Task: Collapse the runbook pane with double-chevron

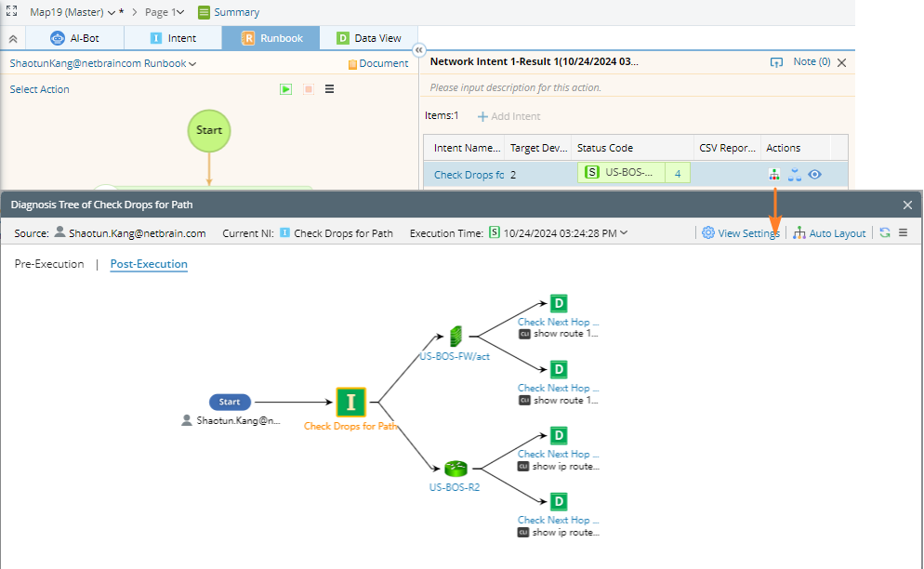Action: coord(419,50)
